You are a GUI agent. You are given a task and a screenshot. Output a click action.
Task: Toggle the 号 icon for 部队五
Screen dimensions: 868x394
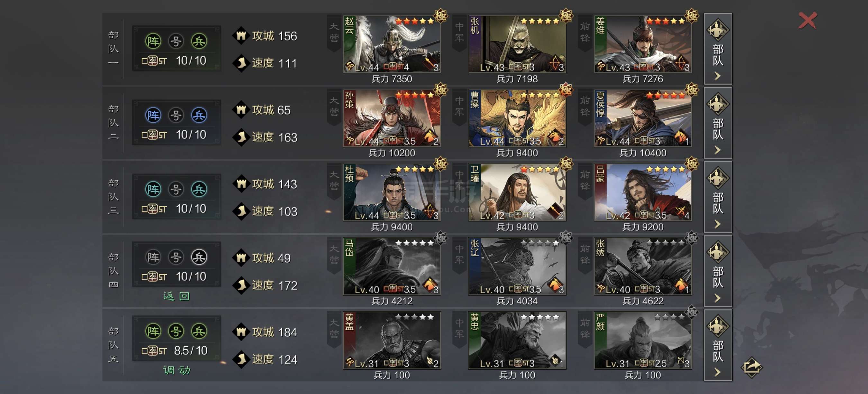176,331
